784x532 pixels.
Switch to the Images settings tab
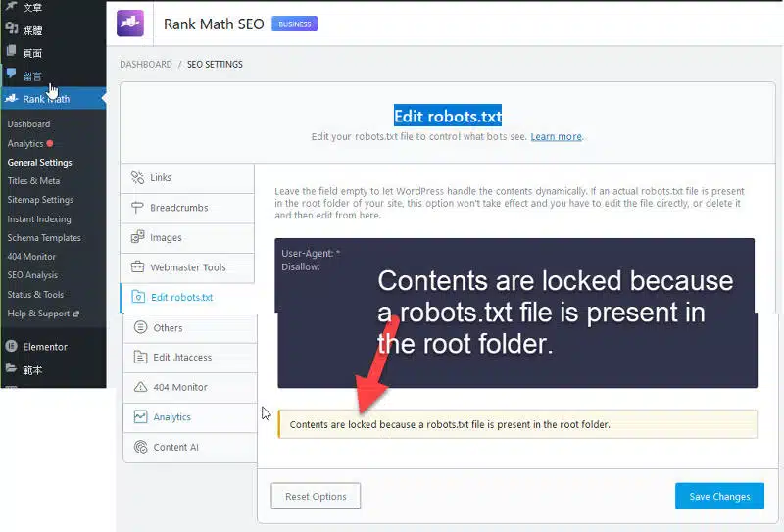(187, 237)
